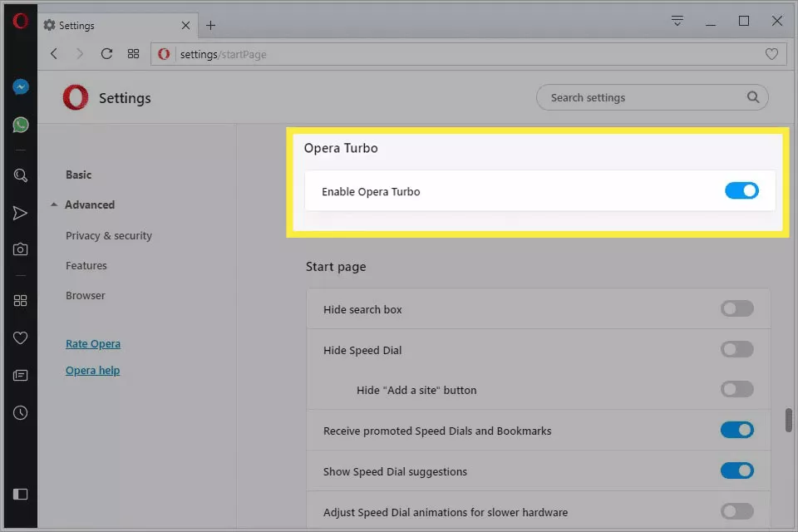This screenshot has width=798, height=532.
Task: Reload the settings page
Action: 106,54
